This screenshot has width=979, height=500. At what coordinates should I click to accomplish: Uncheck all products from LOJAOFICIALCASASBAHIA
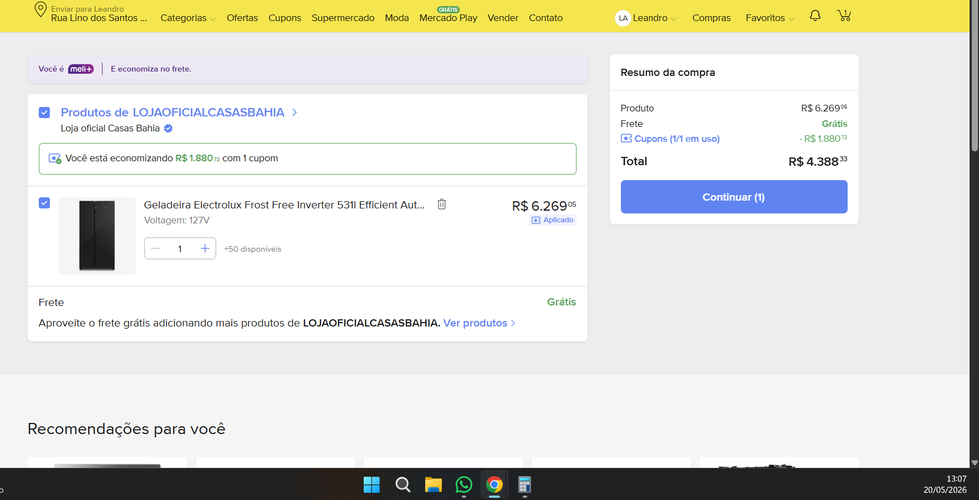[x=44, y=112]
